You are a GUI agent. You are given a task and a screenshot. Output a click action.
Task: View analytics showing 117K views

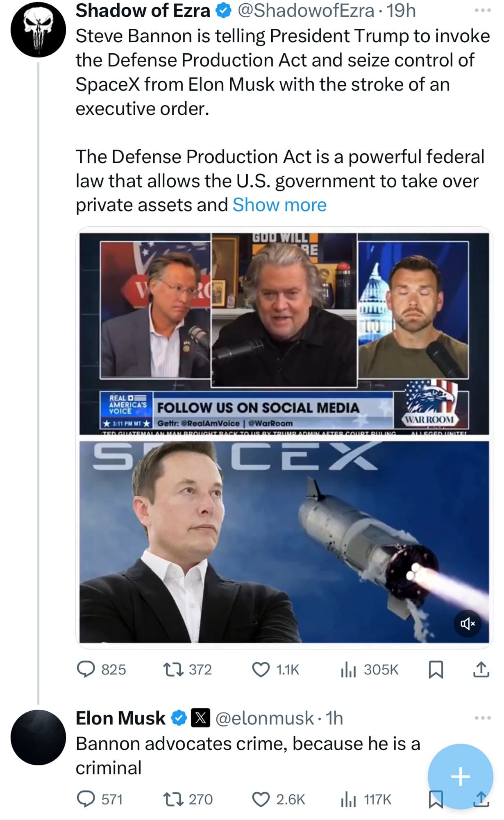[x=366, y=799]
